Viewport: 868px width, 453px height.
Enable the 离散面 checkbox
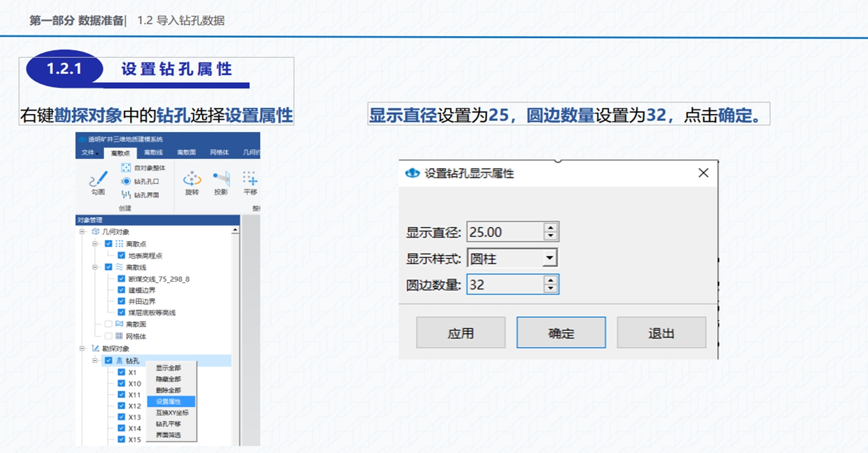(x=109, y=324)
